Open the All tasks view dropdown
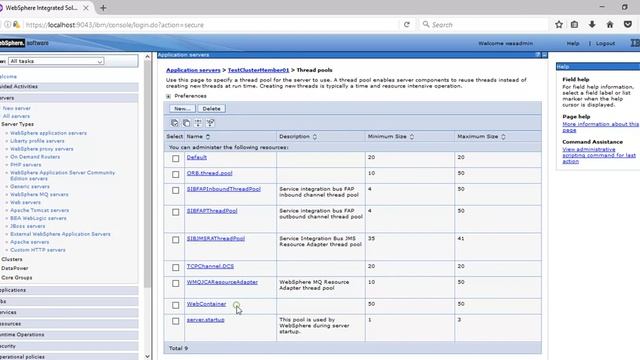 [x=56, y=61]
